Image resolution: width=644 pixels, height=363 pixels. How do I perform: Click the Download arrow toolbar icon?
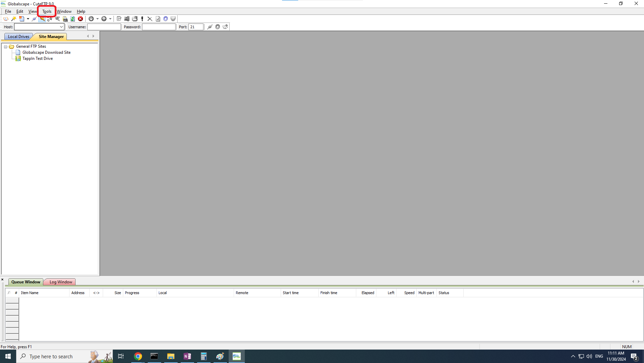click(91, 19)
